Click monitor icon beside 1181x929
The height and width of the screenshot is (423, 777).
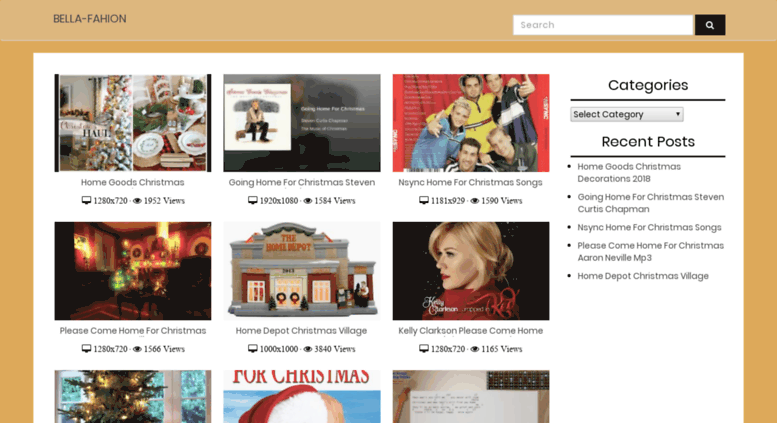point(424,201)
